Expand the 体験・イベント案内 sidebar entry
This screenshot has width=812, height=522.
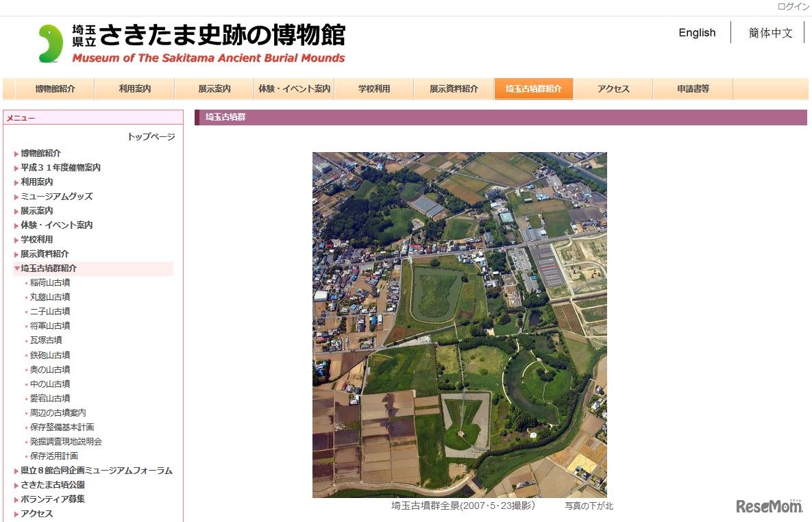pyautogui.click(x=55, y=225)
